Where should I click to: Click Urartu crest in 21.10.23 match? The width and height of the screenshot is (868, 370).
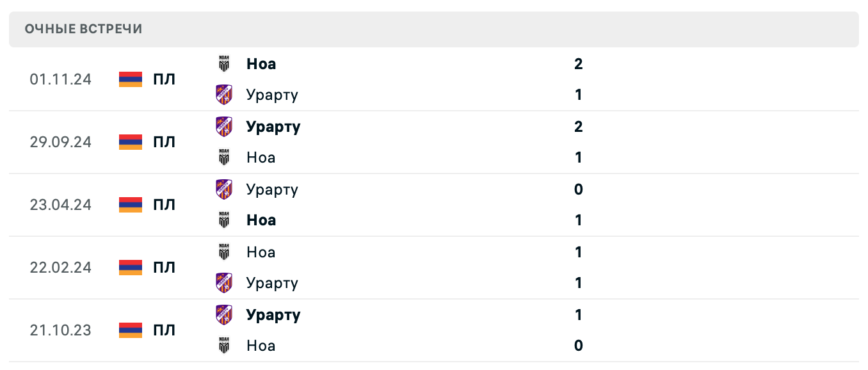coord(223,315)
